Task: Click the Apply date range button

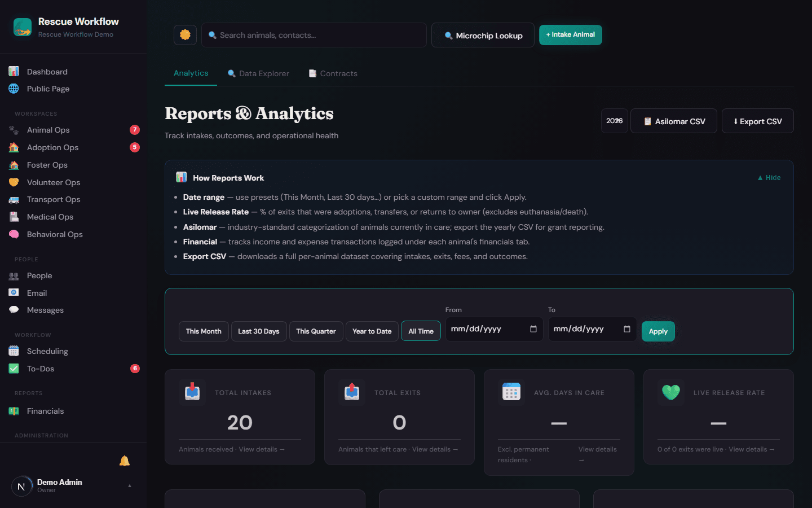Action: (x=658, y=331)
